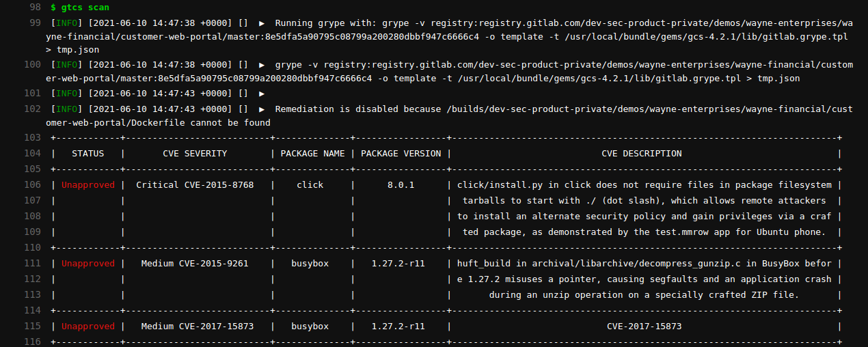Click 'during an unzip operation' description line
The width and height of the screenshot is (868, 347).
click(x=645, y=295)
